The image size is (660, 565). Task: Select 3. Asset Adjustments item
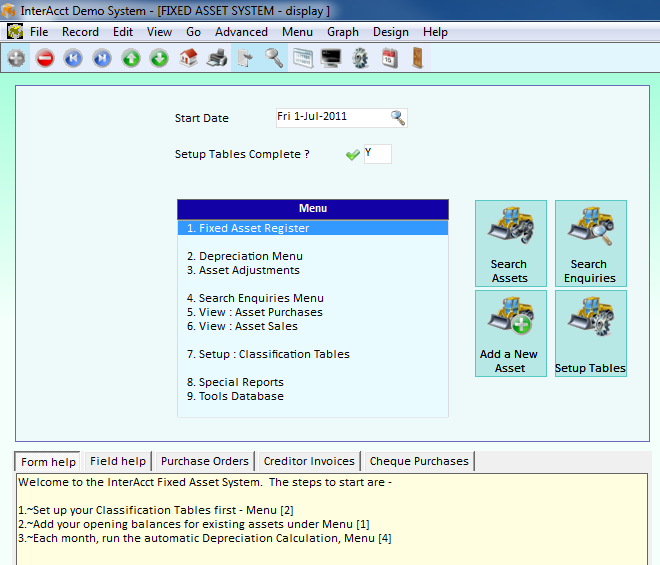coord(243,270)
